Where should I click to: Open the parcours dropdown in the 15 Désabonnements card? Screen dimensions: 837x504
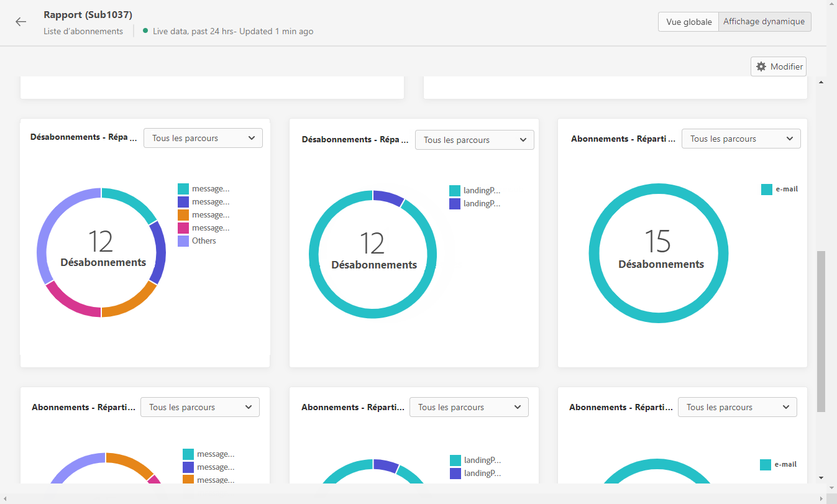[x=741, y=139]
